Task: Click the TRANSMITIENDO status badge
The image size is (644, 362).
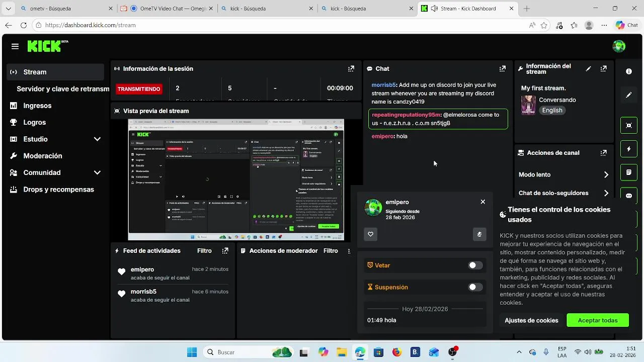Action: (139, 89)
